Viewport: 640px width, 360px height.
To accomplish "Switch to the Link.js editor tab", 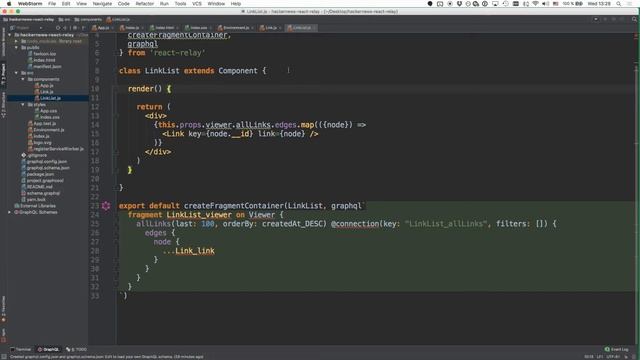I will pos(271,28).
